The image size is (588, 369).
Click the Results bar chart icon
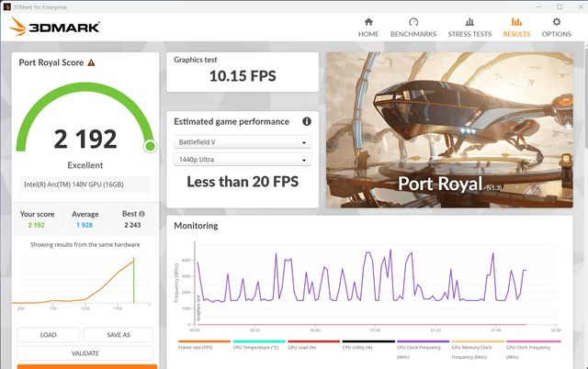[x=516, y=22]
